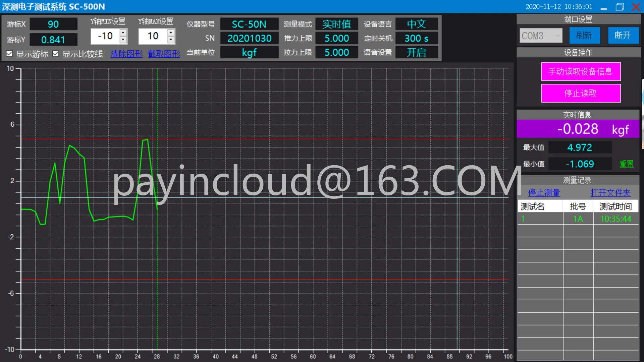Click the 测试时间 column header
Viewport: 644px width, 362px height.
pyautogui.click(x=615, y=206)
